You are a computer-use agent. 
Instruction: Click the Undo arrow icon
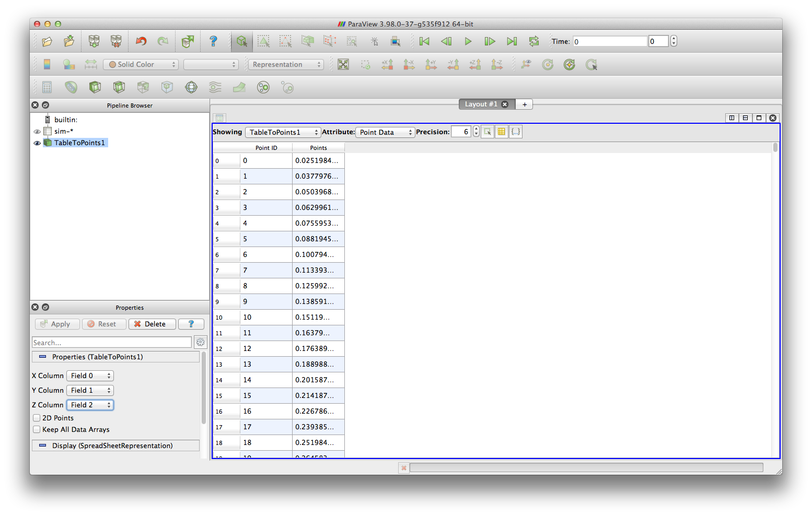141,42
